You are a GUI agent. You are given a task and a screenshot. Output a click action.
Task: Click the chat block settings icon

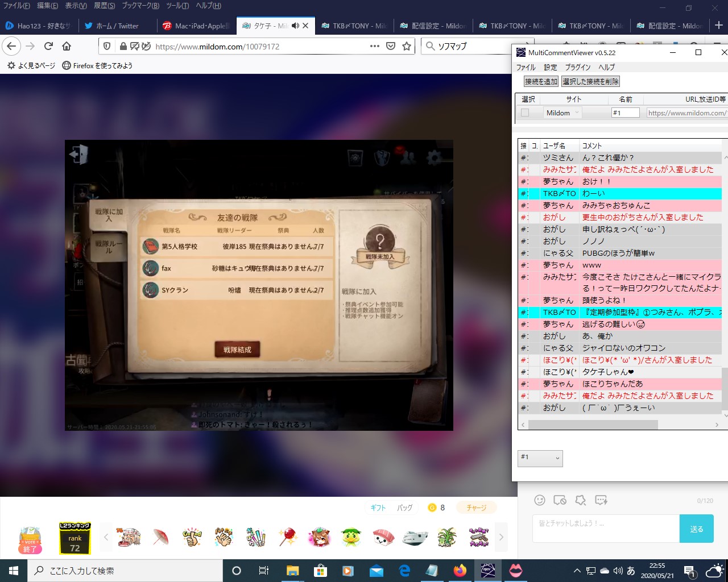point(560,500)
